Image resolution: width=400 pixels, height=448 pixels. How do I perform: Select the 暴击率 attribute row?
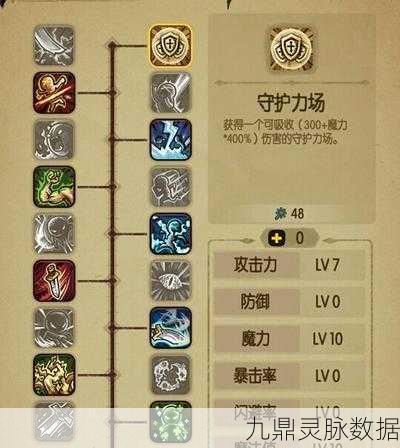coord(289,376)
